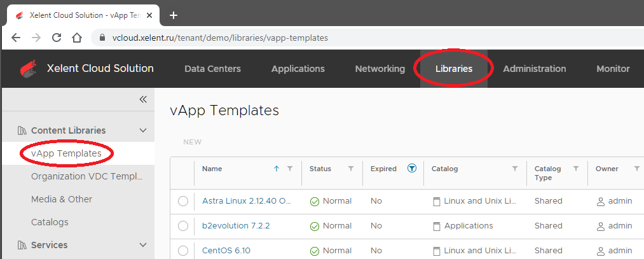Select the b2evolution 7.2.2 radio button
Image resolution: width=644 pixels, height=259 pixels.
pos(182,226)
